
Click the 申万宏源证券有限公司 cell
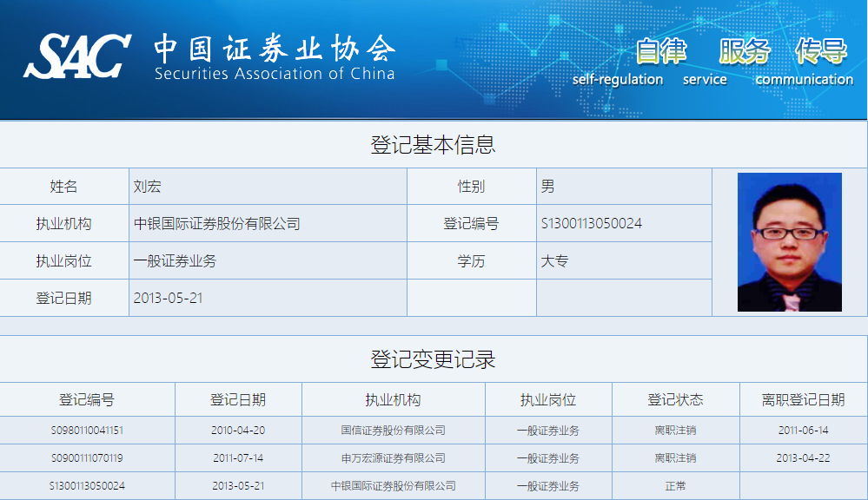click(393, 458)
